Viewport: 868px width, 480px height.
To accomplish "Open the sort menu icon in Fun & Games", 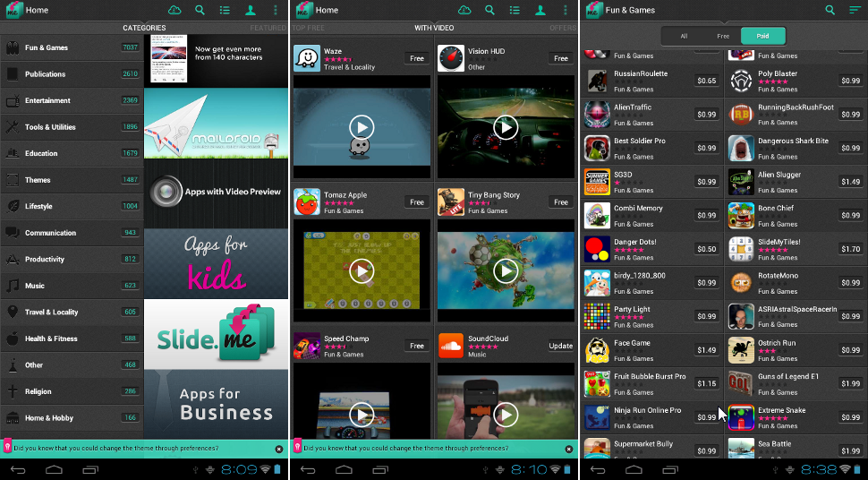I will (x=855, y=10).
